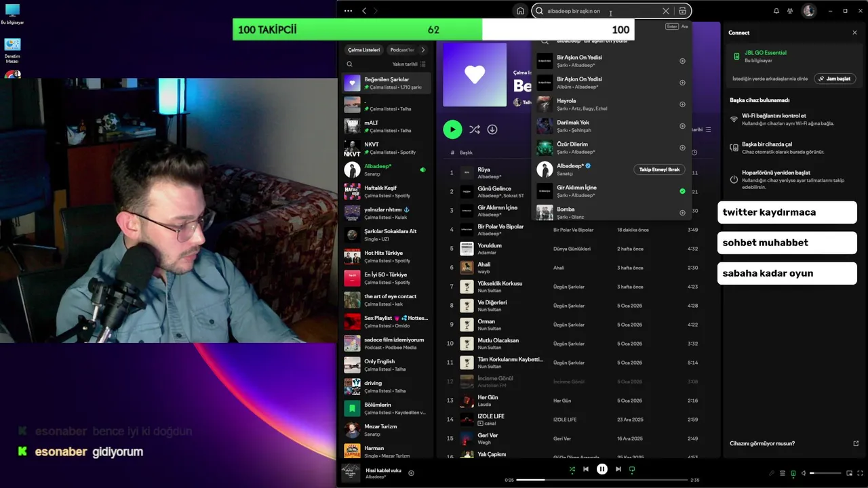
Task: Open Hot Hits Türkiye playlist
Action: 386,257
